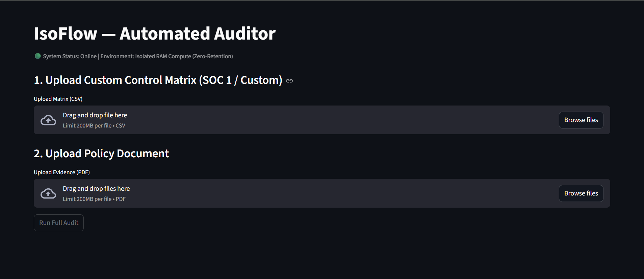Click the "Upload Custom Control Matrix" section heading
Image resolution: width=644 pixels, height=279 pixels.
(158, 80)
